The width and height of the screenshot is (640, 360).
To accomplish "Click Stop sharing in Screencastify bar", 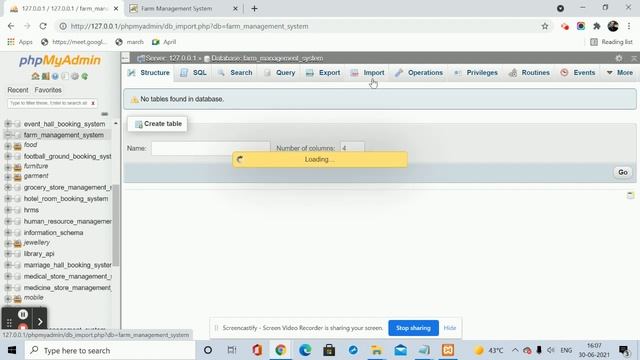I will pos(413,328).
